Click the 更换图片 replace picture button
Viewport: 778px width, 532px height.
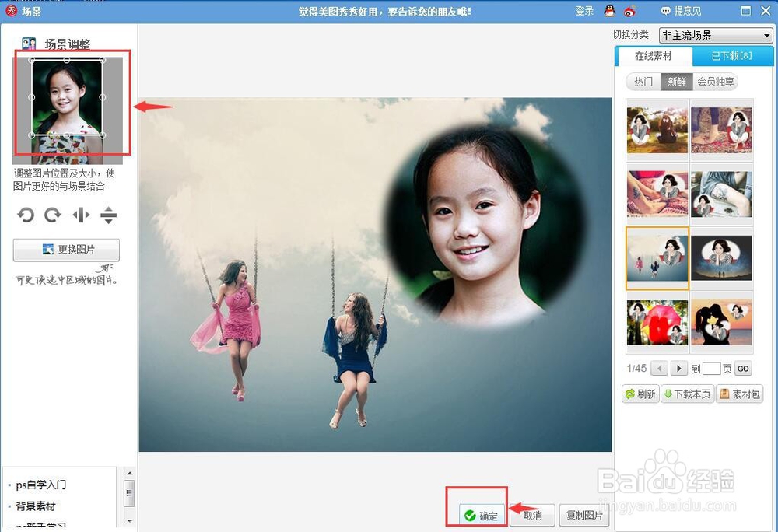65,250
